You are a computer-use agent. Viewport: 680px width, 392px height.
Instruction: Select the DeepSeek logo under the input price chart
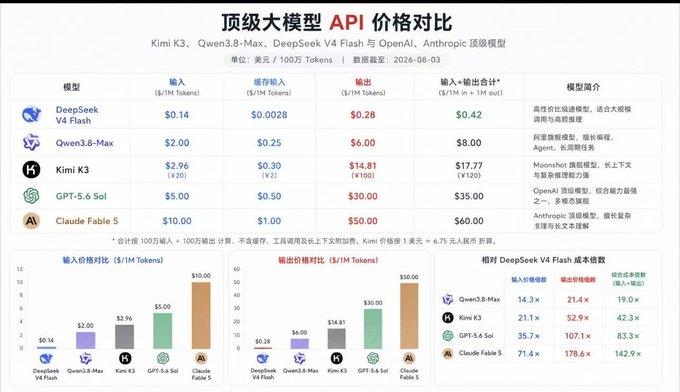coord(46,359)
